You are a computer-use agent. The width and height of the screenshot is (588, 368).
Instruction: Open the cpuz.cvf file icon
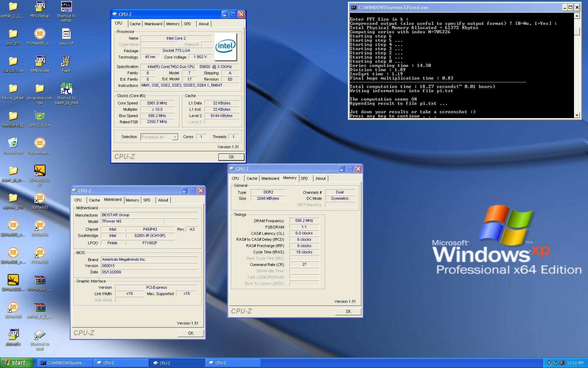[66, 34]
